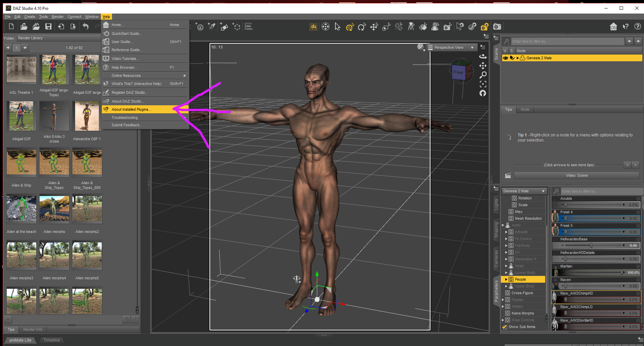Activate the ActivePose bone tool
The image size is (644, 346).
399,26
